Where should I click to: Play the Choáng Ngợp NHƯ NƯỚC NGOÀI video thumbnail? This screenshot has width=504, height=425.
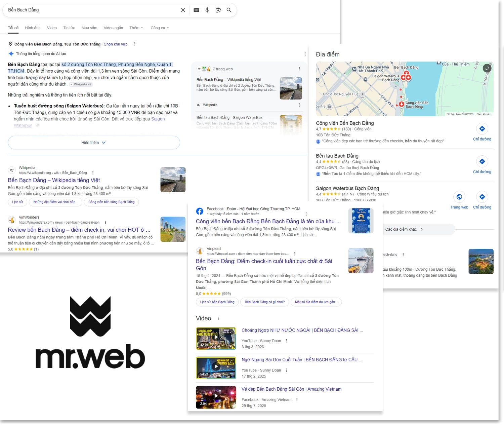coord(216,338)
